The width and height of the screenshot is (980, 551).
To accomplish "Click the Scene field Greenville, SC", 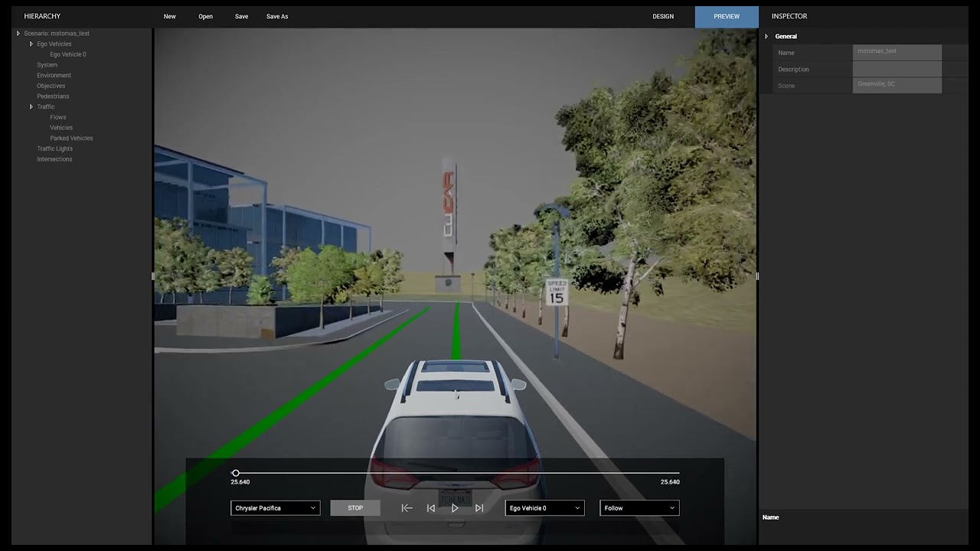I will click(897, 86).
